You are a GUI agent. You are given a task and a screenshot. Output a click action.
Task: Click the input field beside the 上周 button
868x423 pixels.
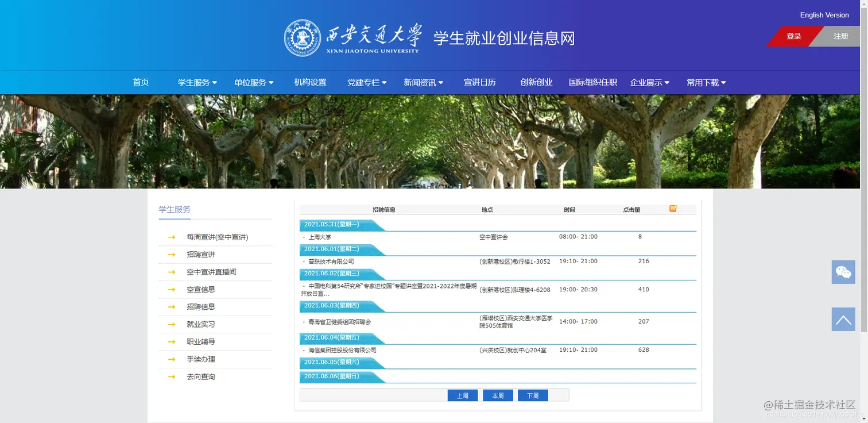(372, 395)
